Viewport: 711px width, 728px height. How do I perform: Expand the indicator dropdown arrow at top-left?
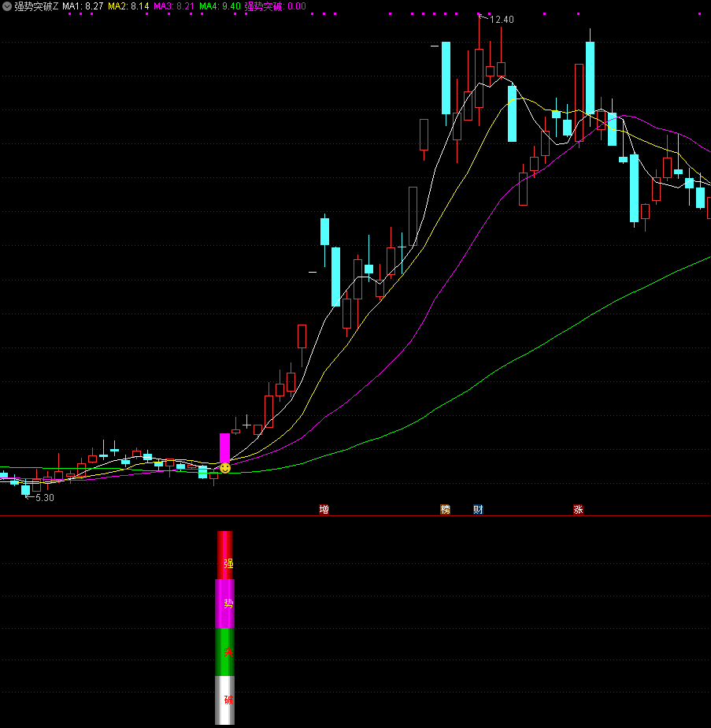[x=7, y=6]
